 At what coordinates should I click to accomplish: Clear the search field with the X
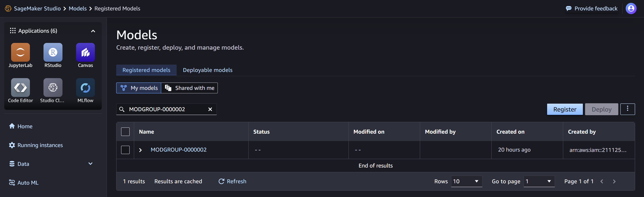click(x=210, y=109)
